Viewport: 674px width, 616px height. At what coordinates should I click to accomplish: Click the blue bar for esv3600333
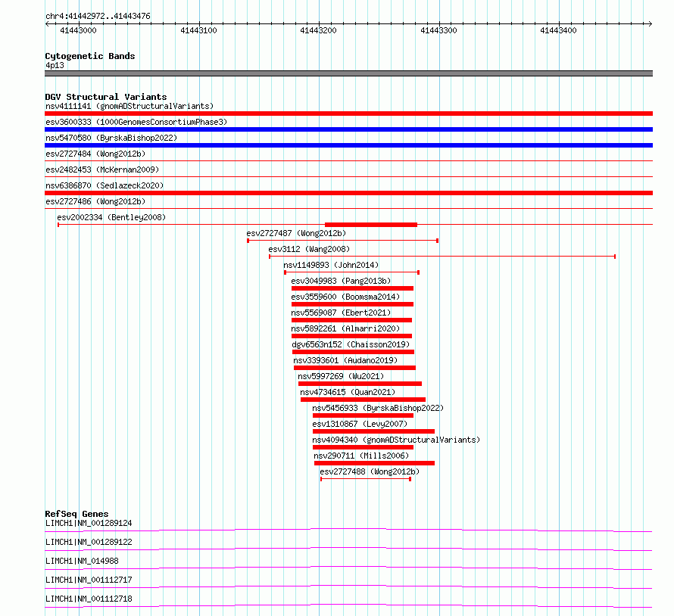[x=348, y=129]
